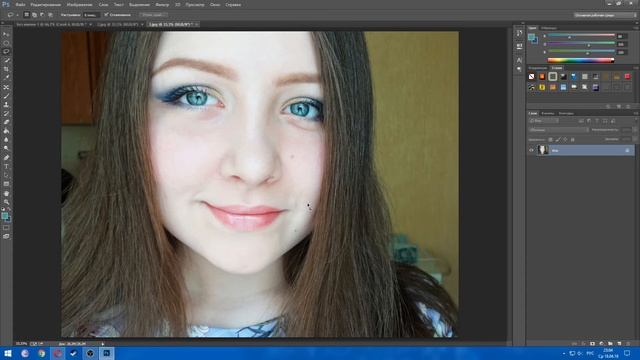Create a new layer from Layers panel
640x360 pixels.
pyautogui.click(x=619, y=344)
